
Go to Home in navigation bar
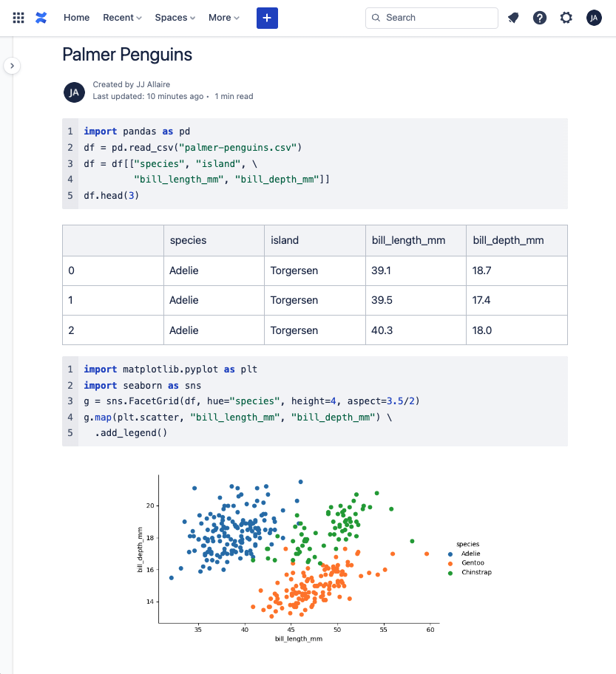[76, 18]
